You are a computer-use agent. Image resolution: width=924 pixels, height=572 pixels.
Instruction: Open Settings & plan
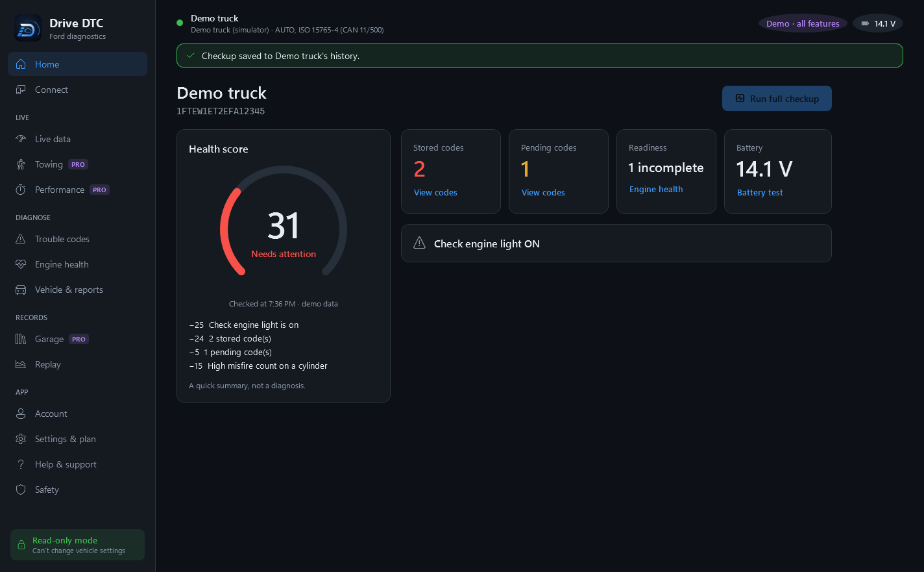coord(77,439)
